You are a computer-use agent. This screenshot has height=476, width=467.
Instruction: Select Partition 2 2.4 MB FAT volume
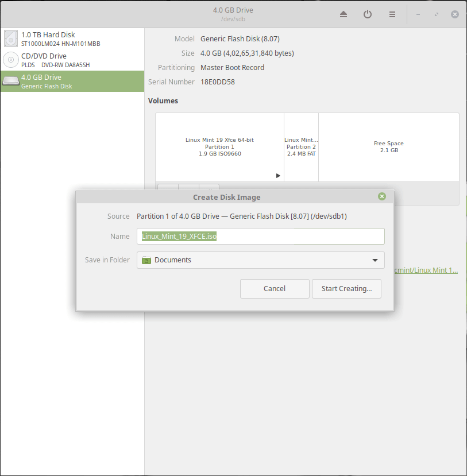pos(301,147)
